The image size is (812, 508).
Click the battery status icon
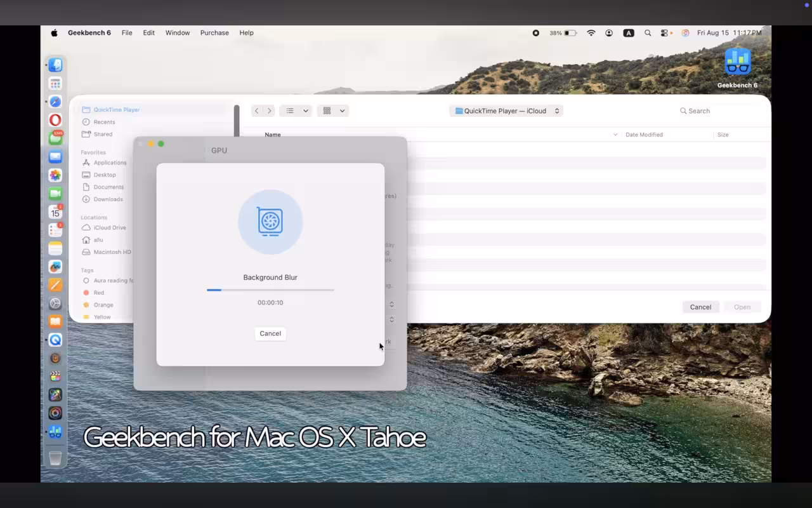tap(563, 33)
